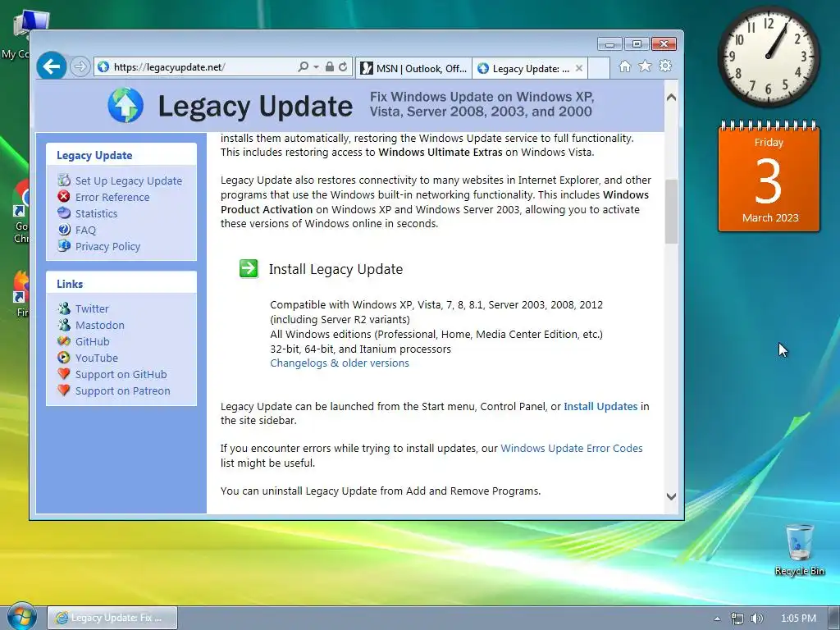The height and width of the screenshot is (630, 840).
Task: Open Changelogs & older versions link
Action: (340, 363)
